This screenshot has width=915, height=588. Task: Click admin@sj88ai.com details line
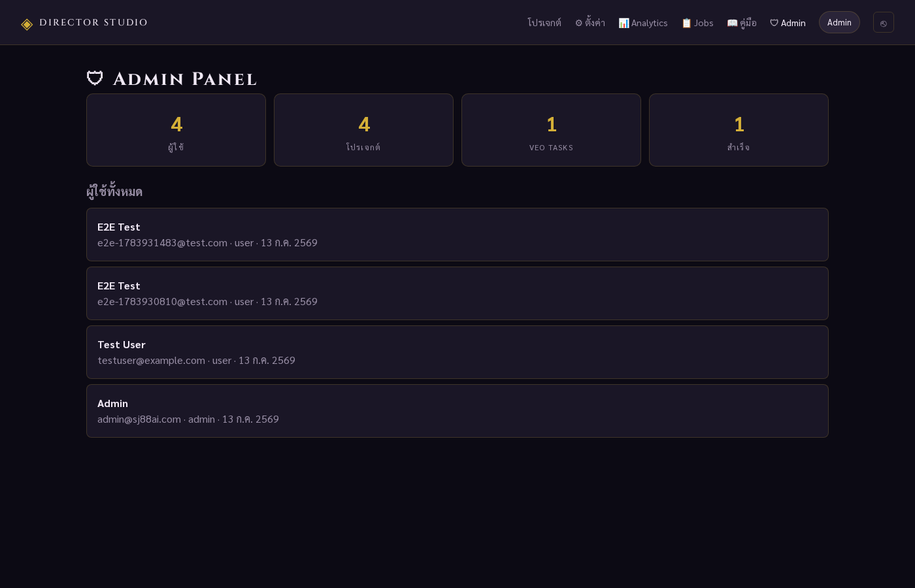(x=188, y=419)
